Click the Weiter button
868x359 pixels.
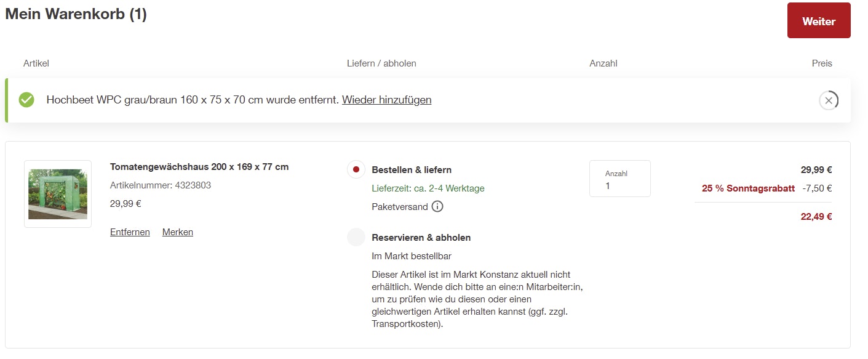pyautogui.click(x=818, y=21)
